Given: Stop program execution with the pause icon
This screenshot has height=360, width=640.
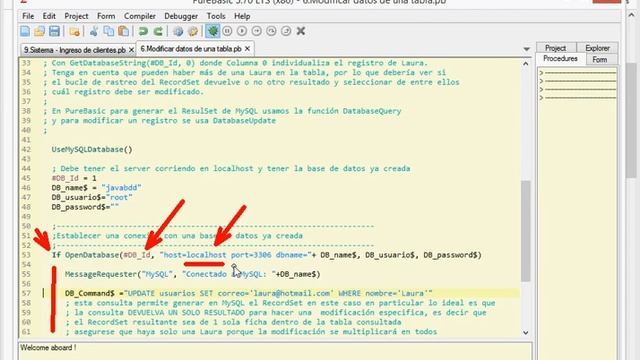Looking at the screenshot, I should pos(227,31).
